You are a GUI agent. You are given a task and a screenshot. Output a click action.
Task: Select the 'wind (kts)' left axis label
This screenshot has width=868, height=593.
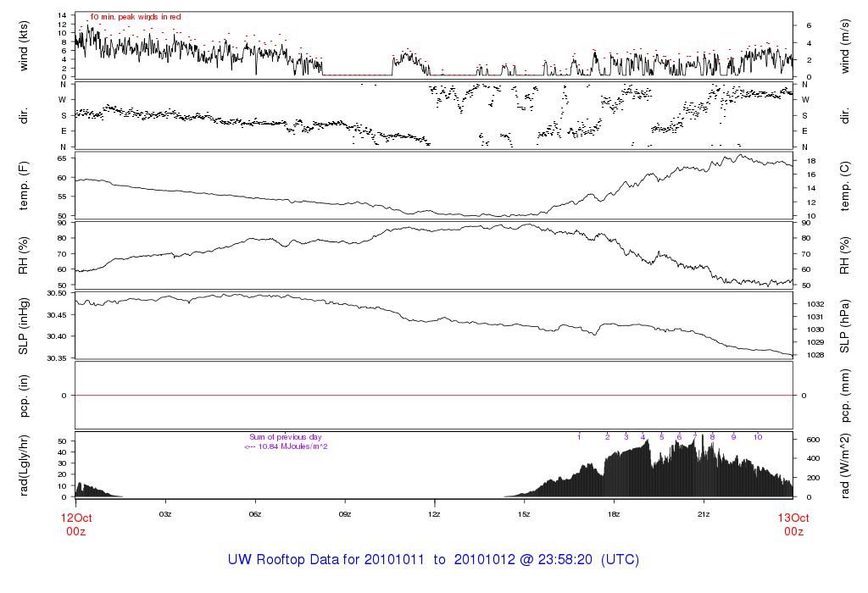click(25, 44)
